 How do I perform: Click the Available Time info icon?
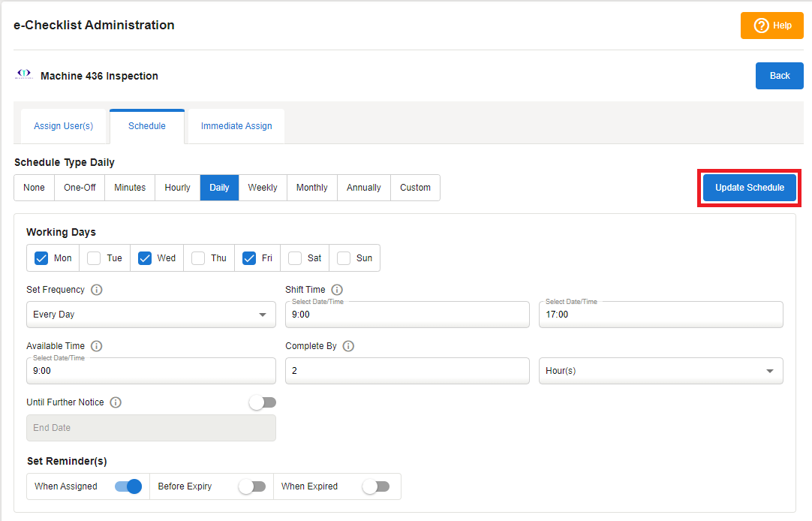pos(97,346)
